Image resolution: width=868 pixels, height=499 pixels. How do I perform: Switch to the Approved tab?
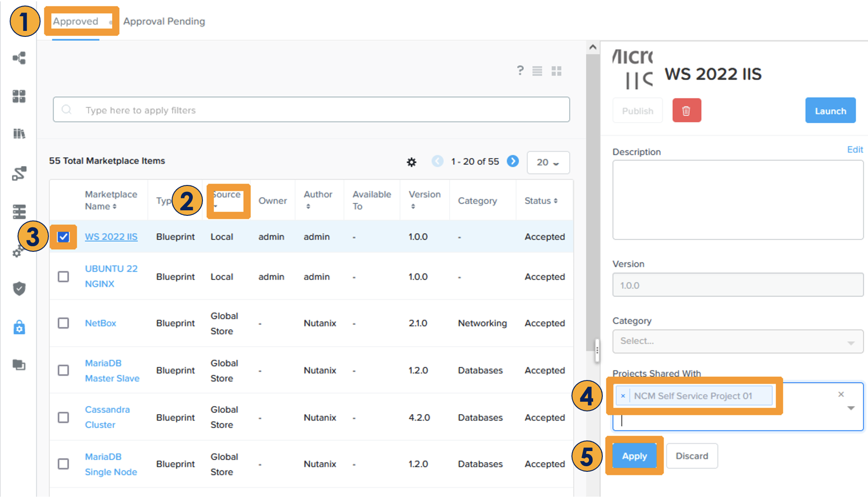[76, 21]
